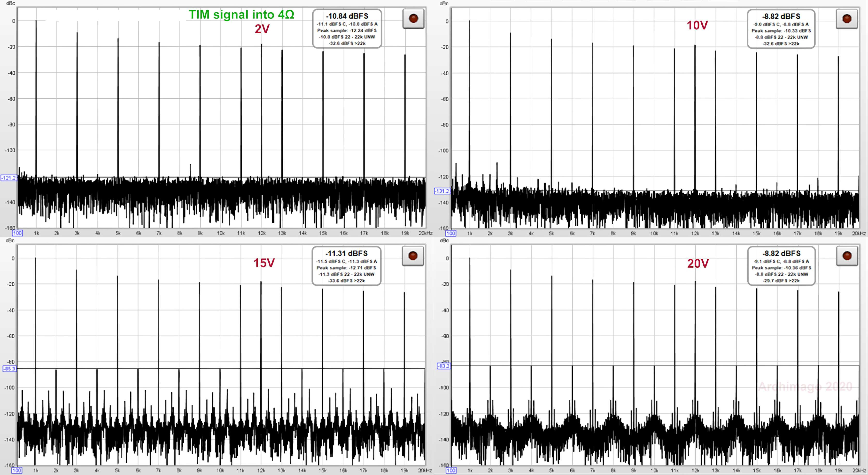868x475 pixels.
Task: Click the -131.2 cursor level marker
Action: click(442, 191)
